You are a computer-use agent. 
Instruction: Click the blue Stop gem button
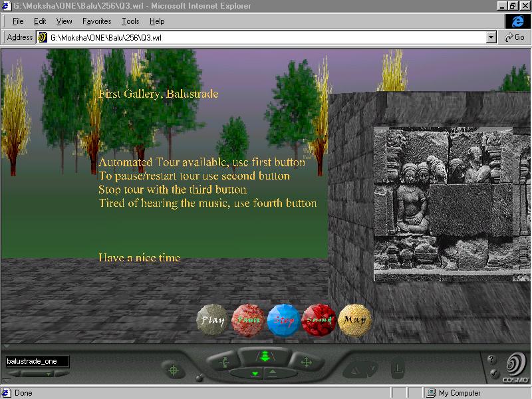[283, 320]
